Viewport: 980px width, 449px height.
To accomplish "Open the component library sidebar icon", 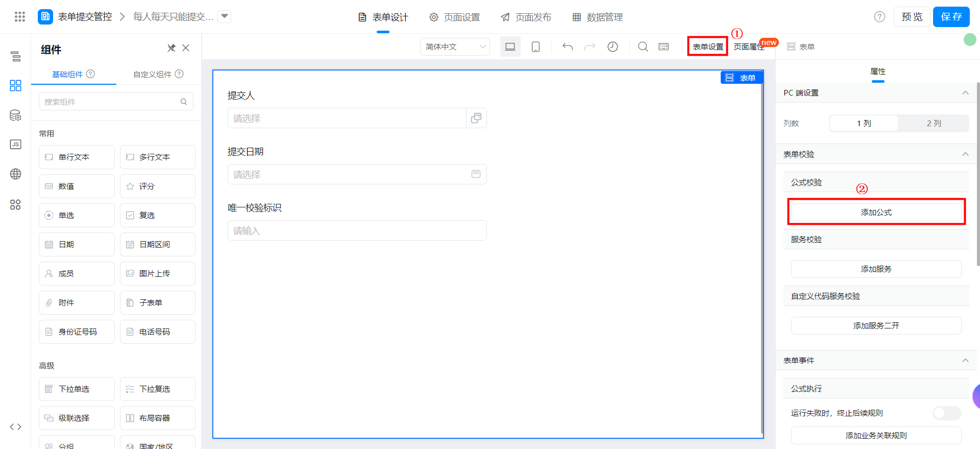I will coord(16,85).
